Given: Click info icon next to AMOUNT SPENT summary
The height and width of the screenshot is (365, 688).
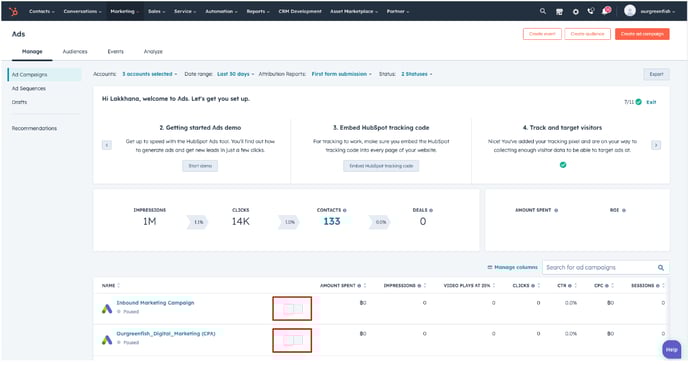Looking at the screenshot, I should click(556, 210).
